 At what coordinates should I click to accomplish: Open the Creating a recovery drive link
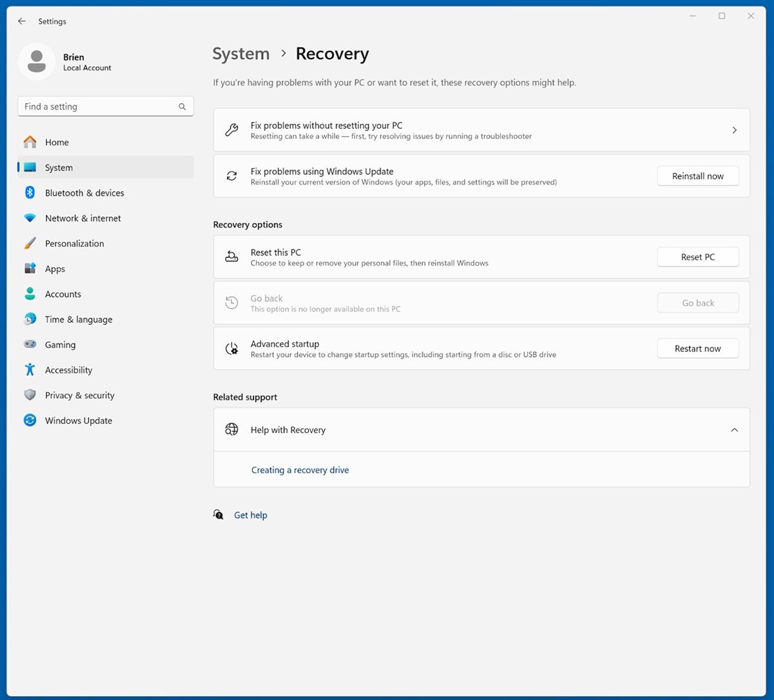[x=300, y=471]
